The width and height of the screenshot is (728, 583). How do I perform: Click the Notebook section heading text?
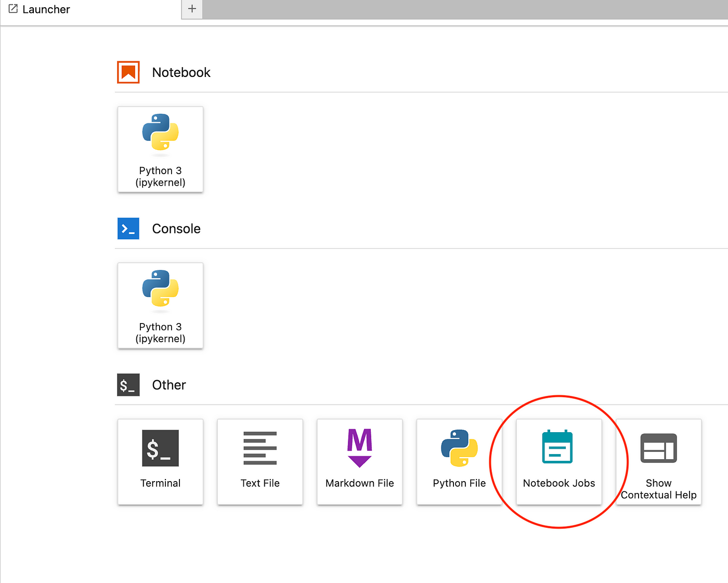[x=181, y=72]
